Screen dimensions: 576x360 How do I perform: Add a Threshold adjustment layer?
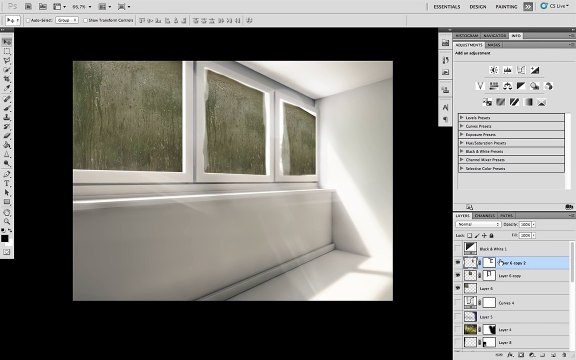click(514, 102)
